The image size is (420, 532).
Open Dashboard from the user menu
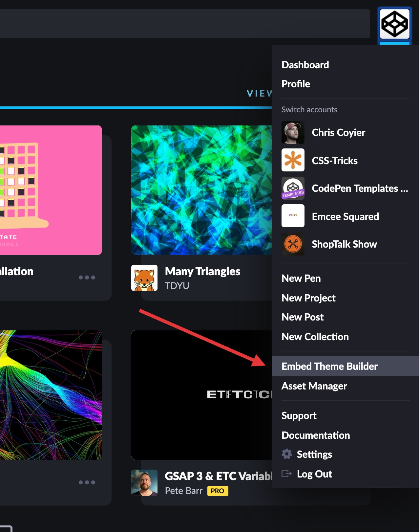[x=305, y=65]
